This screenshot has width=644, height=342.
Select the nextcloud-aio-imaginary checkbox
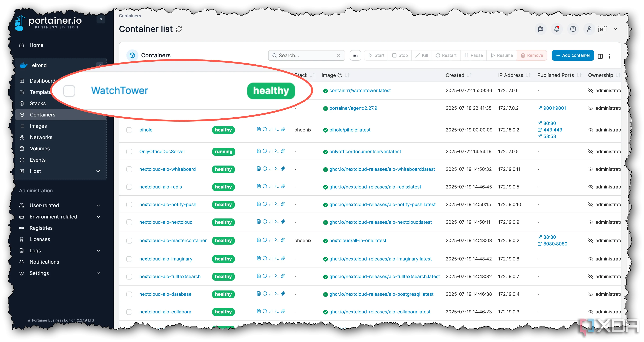coord(129,259)
